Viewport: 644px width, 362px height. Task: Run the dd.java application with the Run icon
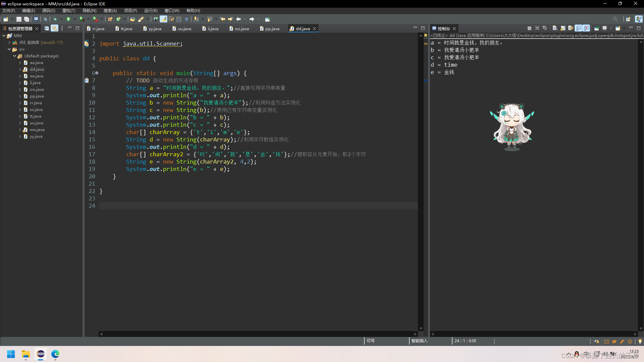[68, 19]
